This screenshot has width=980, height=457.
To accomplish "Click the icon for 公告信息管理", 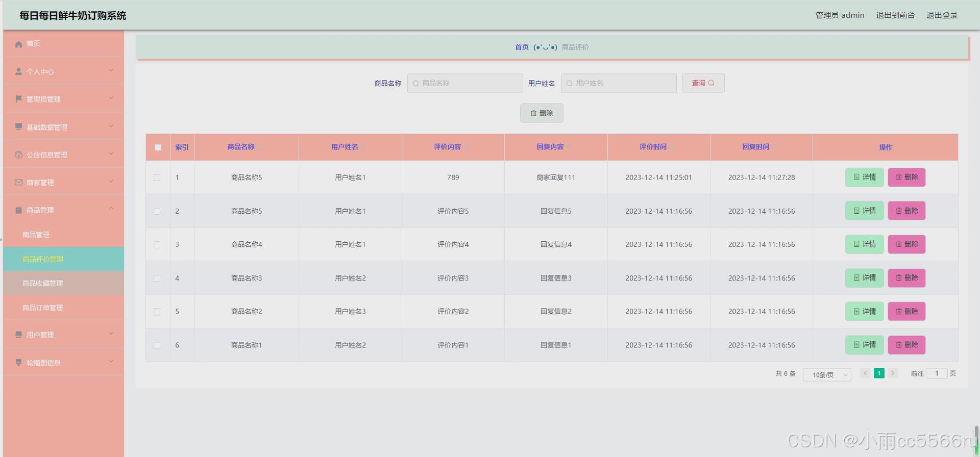I will (18, 155).
